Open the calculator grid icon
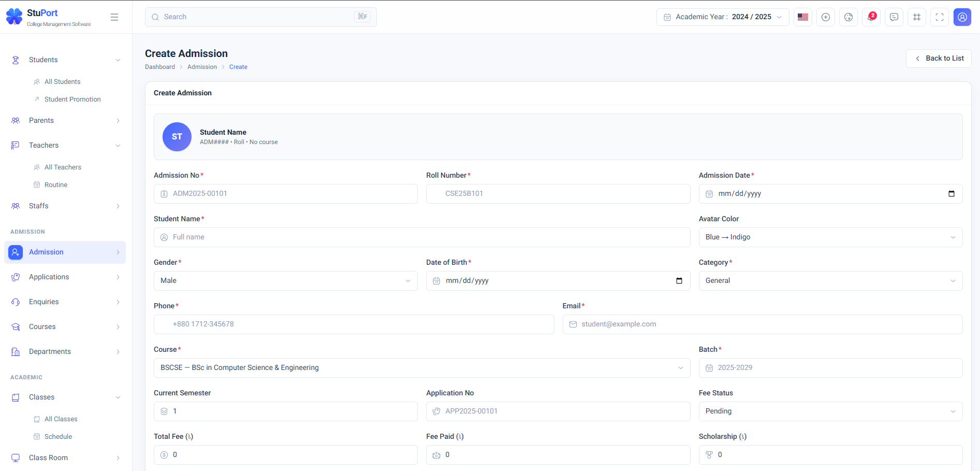This screenshot has height=471, width=980. (x=917, y=17)
